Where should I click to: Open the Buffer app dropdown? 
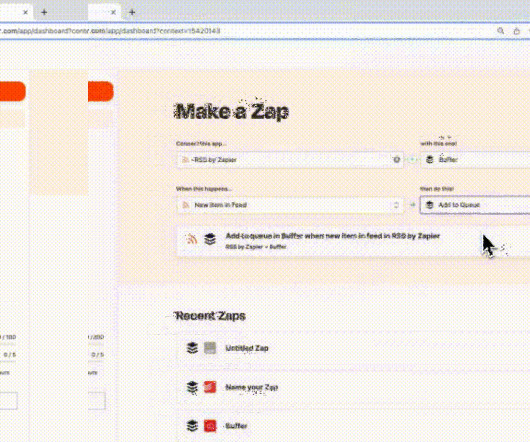pyautogui.click(x=475, y=159)
